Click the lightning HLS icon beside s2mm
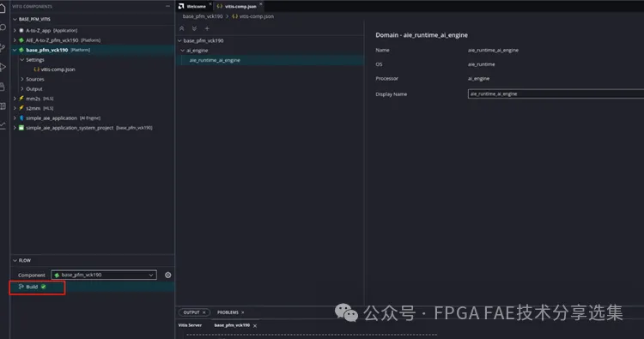The height and width of the screenshot is (339, 644). [21, 108]
